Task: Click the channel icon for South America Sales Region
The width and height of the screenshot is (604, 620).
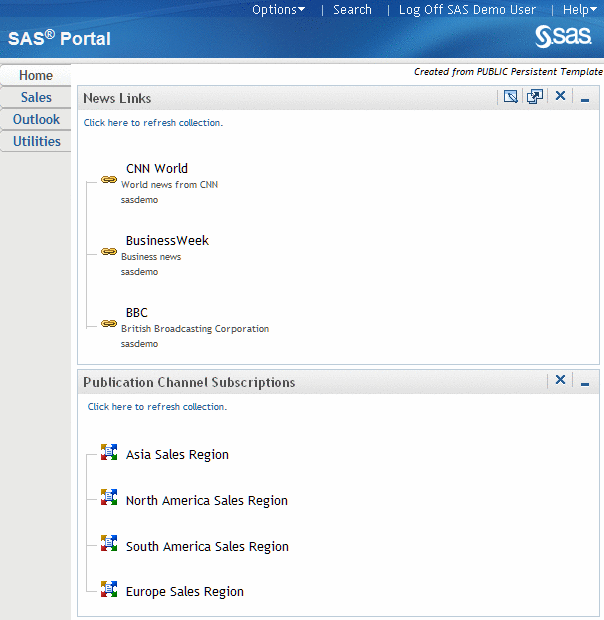Action: click(109, 543)
